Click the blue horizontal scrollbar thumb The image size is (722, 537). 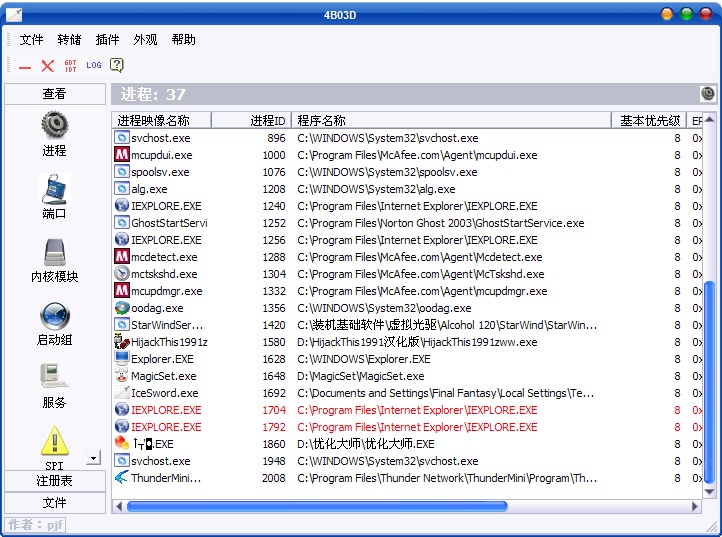point(317,506)
